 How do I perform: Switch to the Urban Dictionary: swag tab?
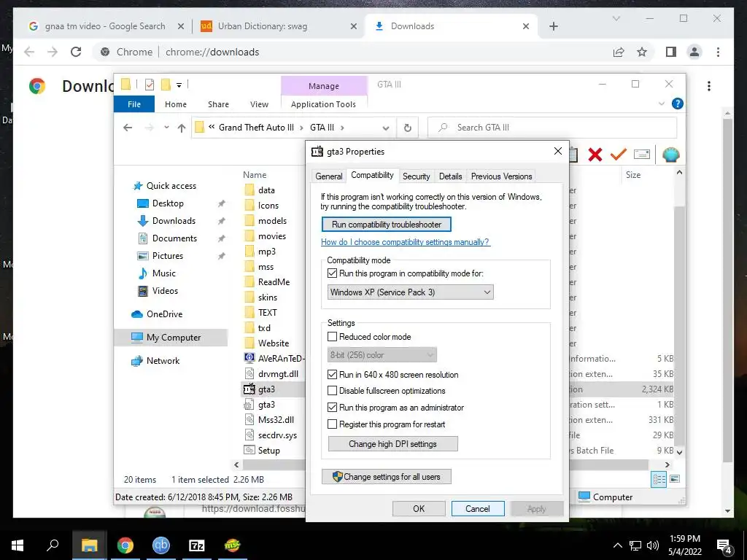click(278, 26)
